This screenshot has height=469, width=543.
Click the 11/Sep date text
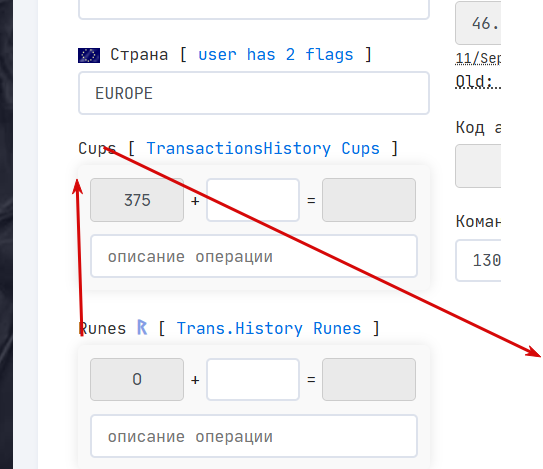(x=478, y=58)
